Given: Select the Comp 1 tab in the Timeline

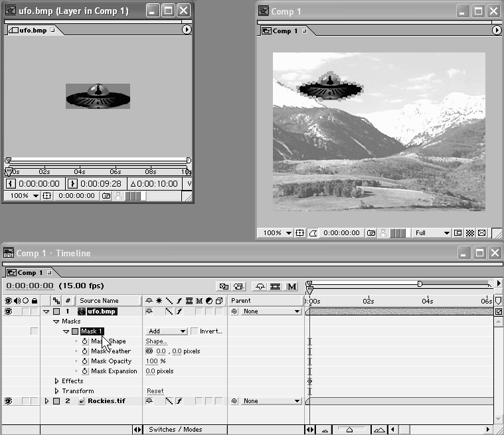Looking at the screenshot, I should click(x=30, y=272).
